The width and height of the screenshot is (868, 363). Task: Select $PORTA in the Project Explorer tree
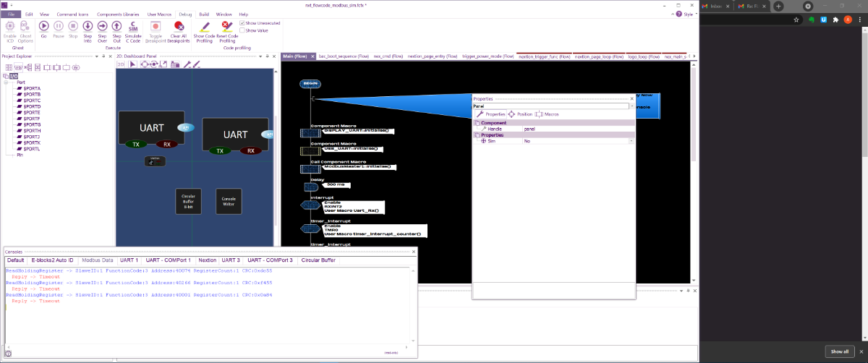click(32, 89)
